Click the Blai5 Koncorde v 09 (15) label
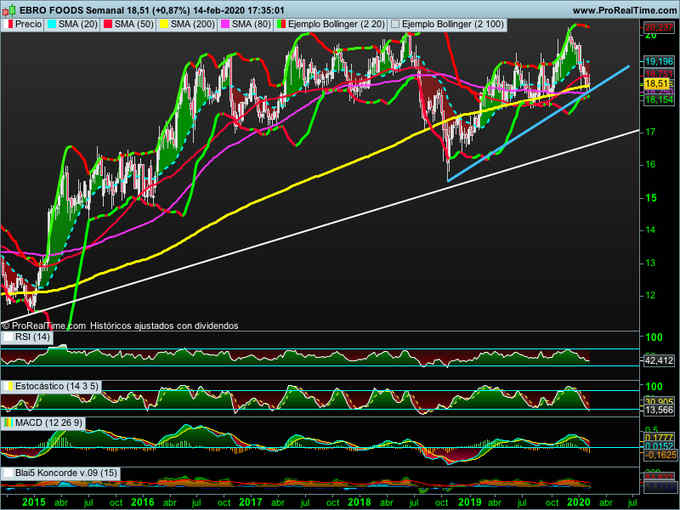The image size is (680, 510). tap(66, 473)
